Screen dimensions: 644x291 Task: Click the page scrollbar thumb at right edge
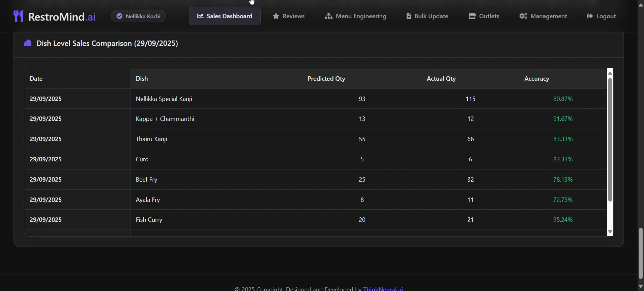pyautogui.click(x=641, y=253)
